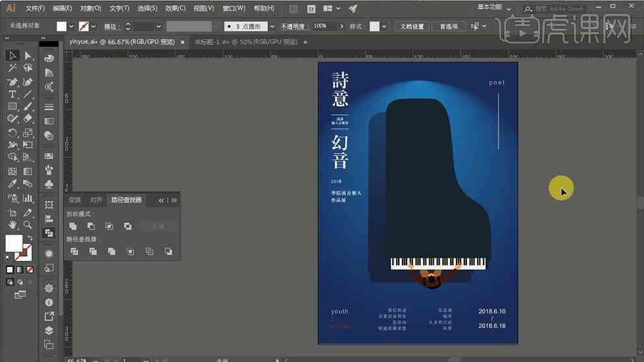The image size is (644, 362).
Task: Set paint mode to Color
Action: tap(10, 270)
